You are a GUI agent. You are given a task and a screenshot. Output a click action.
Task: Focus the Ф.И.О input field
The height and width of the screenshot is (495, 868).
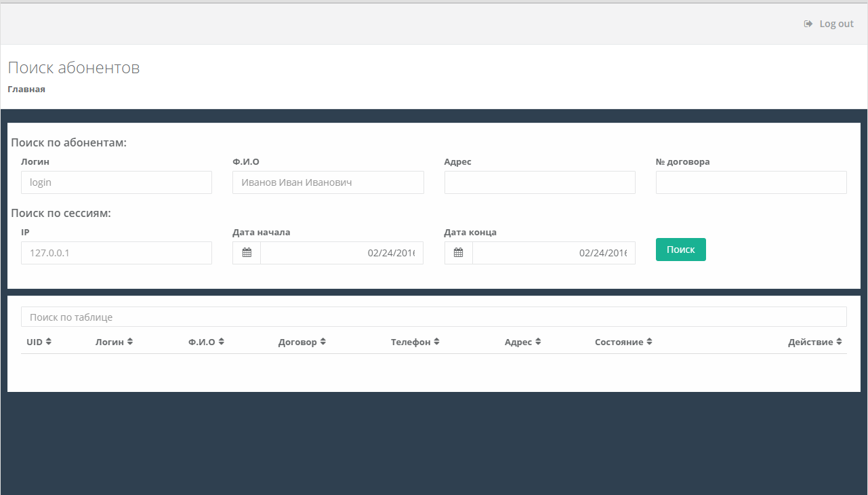click(x=328, y=182)
